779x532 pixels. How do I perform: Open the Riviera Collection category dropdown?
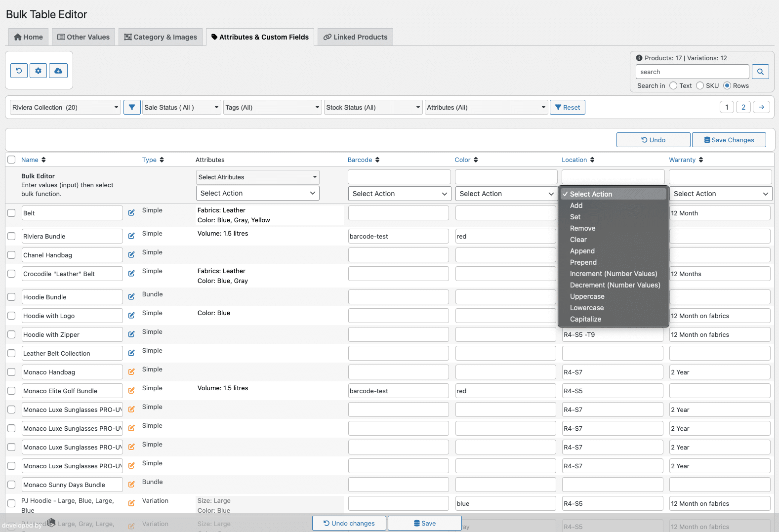(x=66, y=107)
